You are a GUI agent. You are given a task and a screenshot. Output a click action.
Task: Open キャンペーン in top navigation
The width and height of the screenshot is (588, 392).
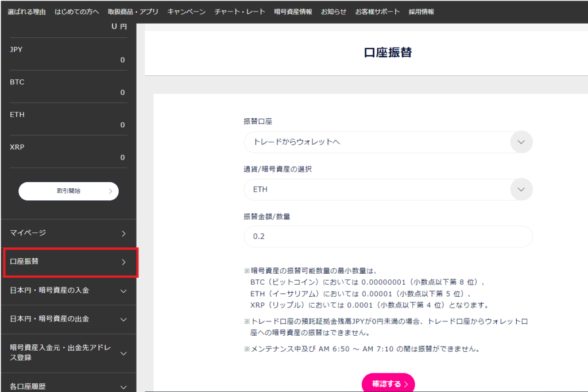click(x=186, y=11)
